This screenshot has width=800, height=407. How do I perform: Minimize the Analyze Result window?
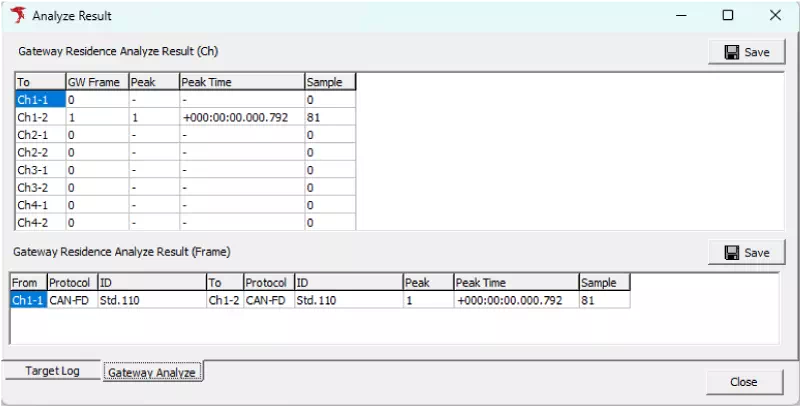pyautogui.click(x=681, y=16)
